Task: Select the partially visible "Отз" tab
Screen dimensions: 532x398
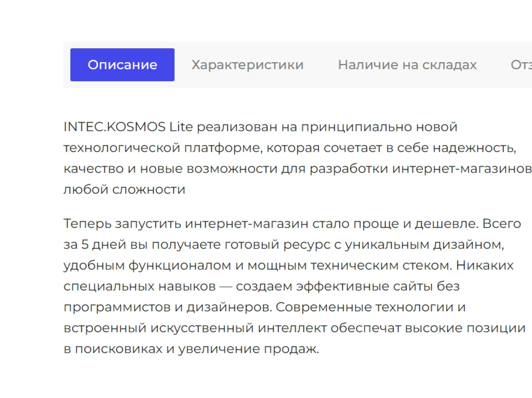Action: pos(521,65)
